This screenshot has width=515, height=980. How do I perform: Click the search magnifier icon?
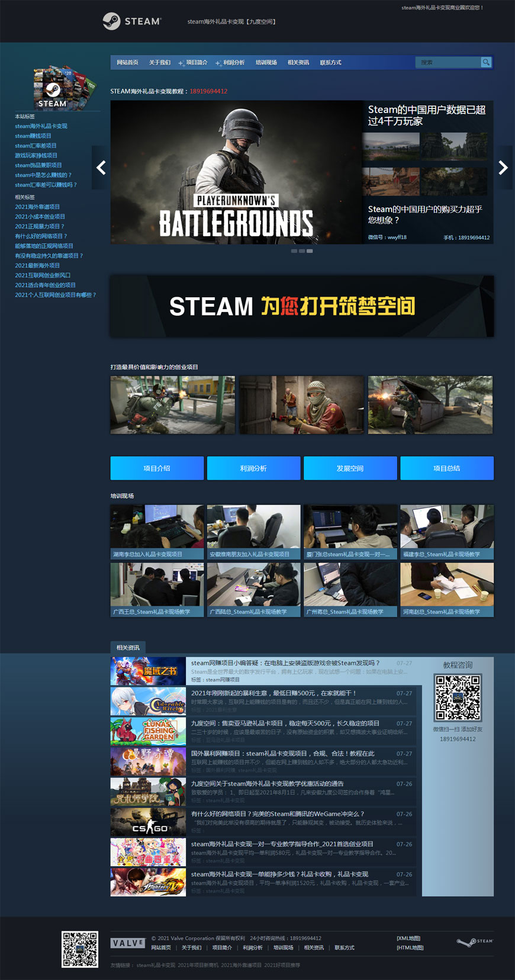click(486, 62)
